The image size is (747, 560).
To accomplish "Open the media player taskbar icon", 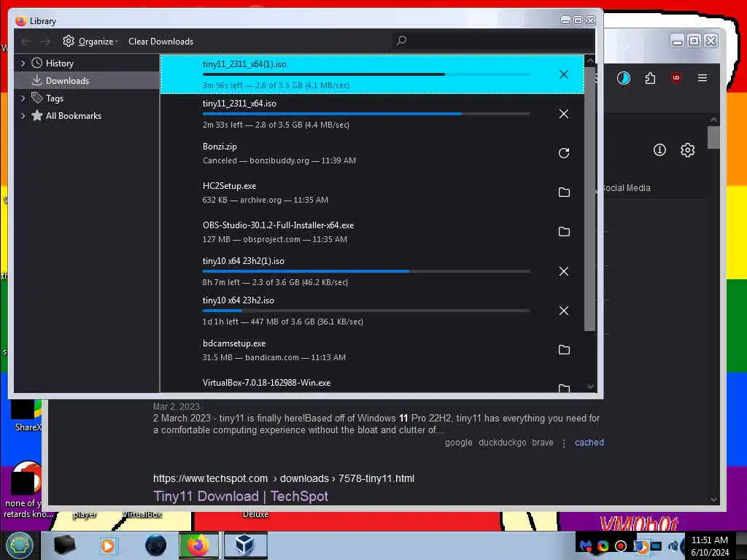I will click(x=108, y=545).
